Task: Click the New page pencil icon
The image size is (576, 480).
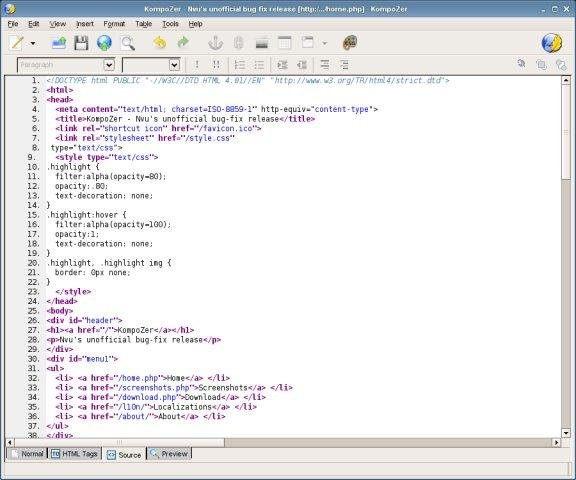Action: point(17,43)
